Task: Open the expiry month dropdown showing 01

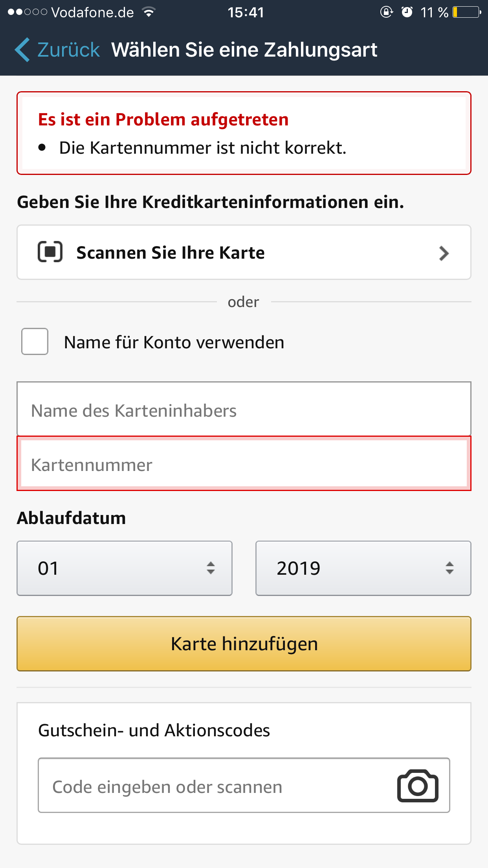Action: click(x=125, y=568)
